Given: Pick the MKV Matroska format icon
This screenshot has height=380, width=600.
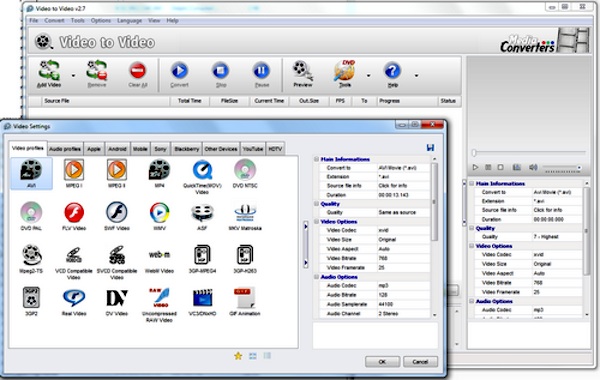Looking at the screenshot, I should (245, 213).
